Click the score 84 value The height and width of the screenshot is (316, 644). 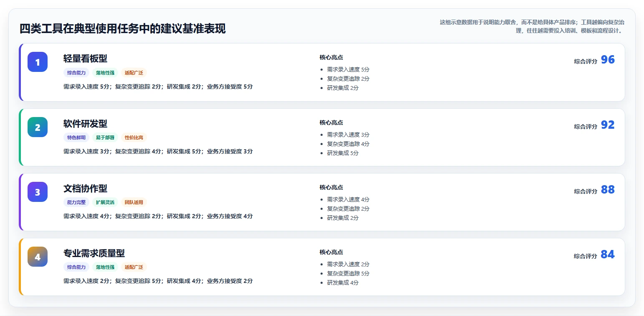[x=608, y=255]
